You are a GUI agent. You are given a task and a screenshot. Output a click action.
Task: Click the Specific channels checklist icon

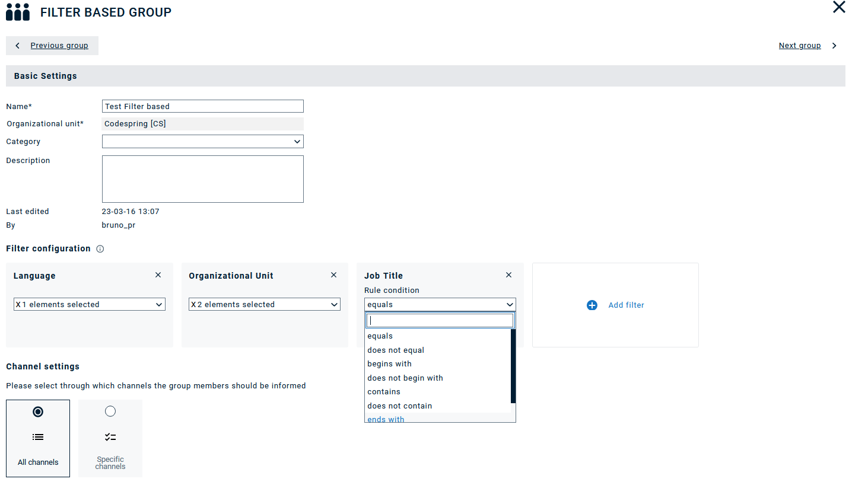[x=110, y=437]
